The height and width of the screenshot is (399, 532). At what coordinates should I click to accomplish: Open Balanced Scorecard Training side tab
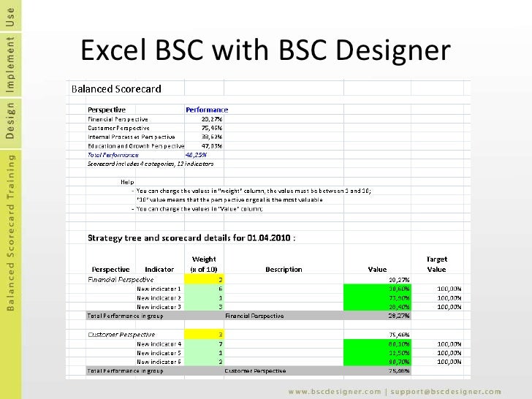(10, 232)
